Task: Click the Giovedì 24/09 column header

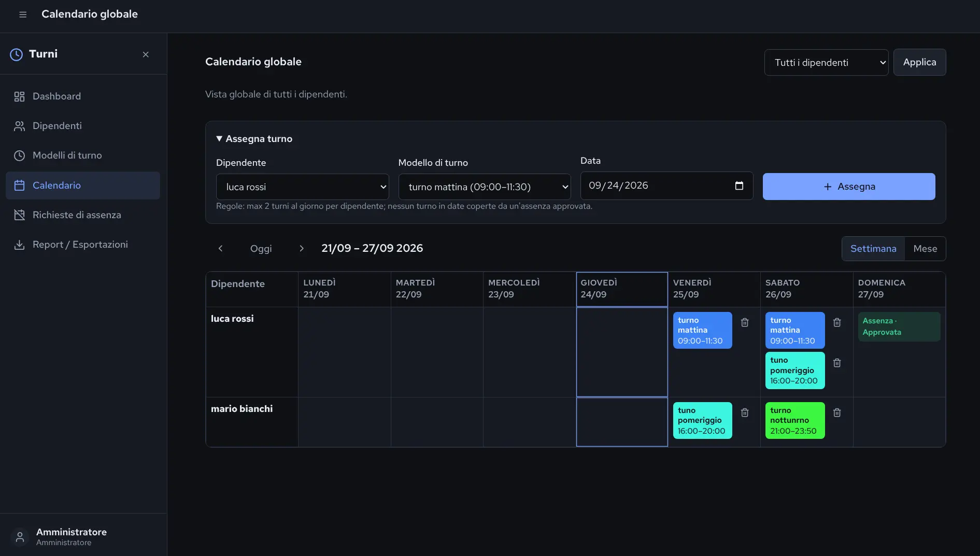Action: click(622, 289)
